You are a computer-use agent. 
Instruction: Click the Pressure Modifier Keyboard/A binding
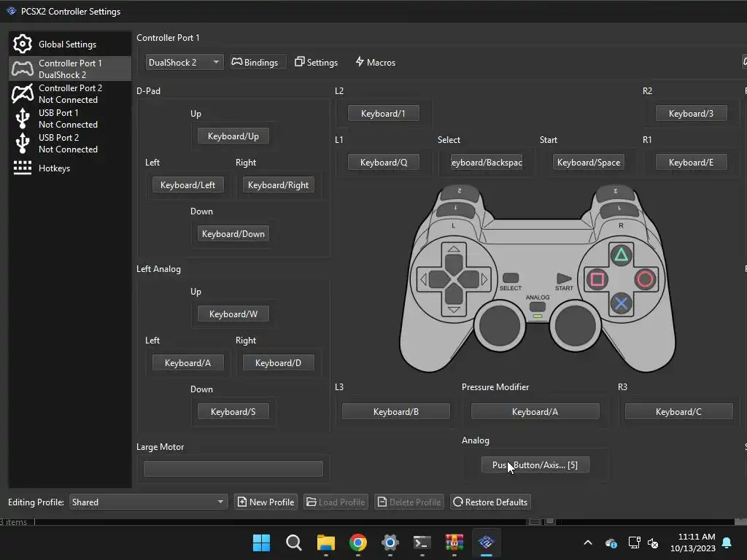coord(535,412)
